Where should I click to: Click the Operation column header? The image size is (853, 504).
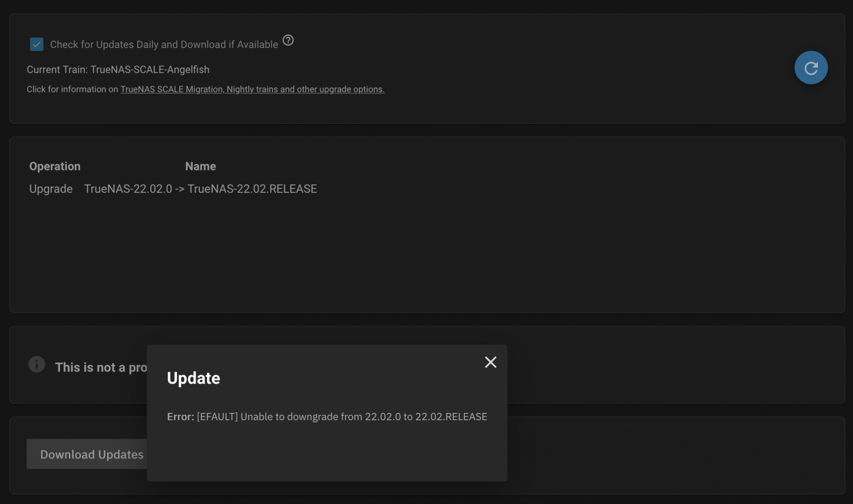55,166
